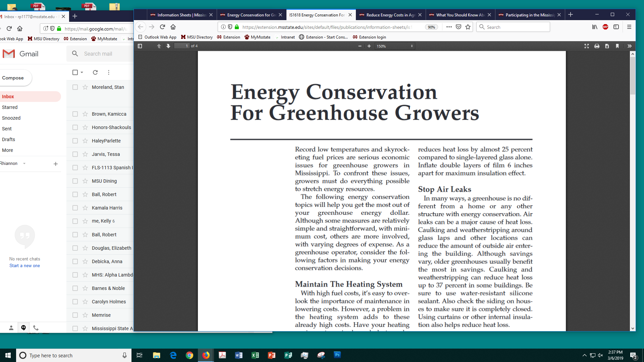Star the MSU Dining email
Viewport: 644px width, 362px height.
(85, 181)
